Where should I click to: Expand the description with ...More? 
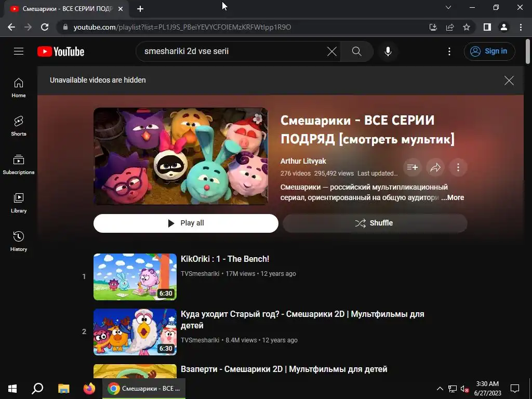tap(453, 197)
